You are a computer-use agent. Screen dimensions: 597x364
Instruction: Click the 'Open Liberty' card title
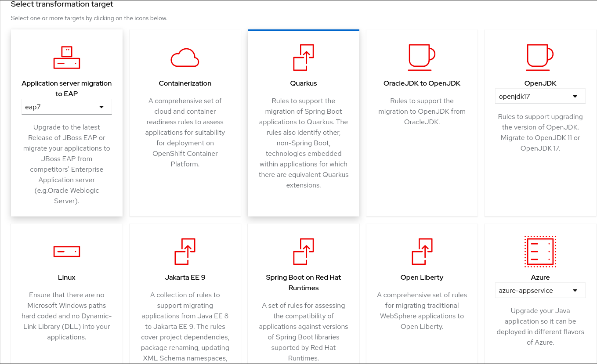click(x=422, y=277)
